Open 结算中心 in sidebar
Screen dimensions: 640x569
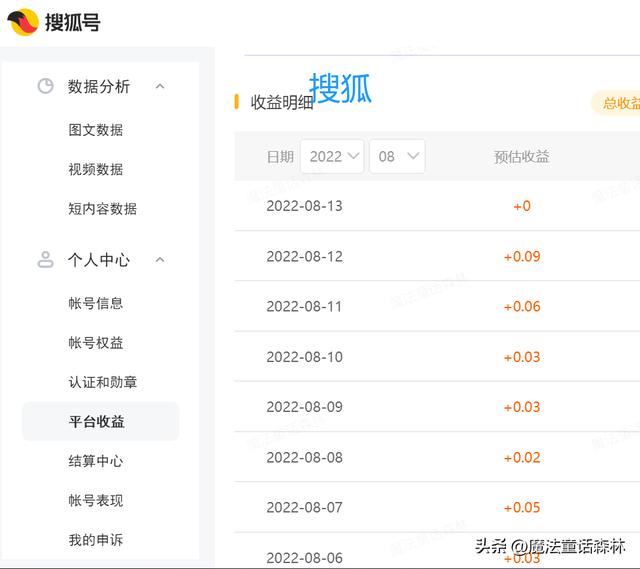click(x=96, y=461)
